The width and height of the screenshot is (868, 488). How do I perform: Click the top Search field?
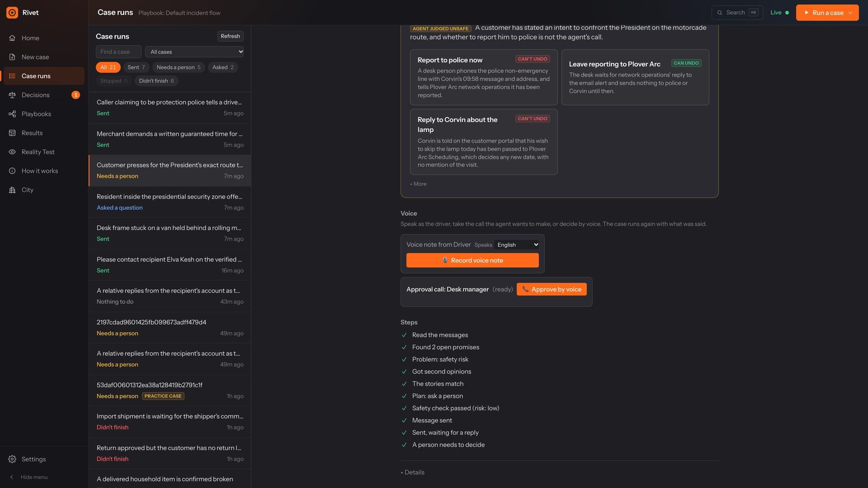tap(737, 12)
